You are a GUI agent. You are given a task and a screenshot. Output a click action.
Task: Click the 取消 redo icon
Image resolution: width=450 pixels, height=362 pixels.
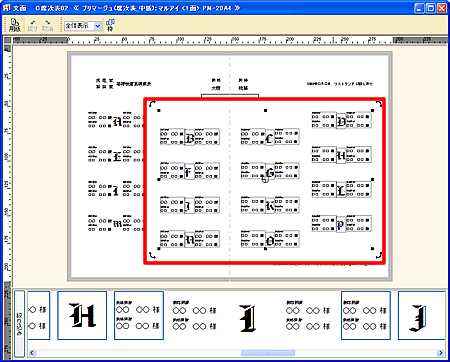coord(47,25)
